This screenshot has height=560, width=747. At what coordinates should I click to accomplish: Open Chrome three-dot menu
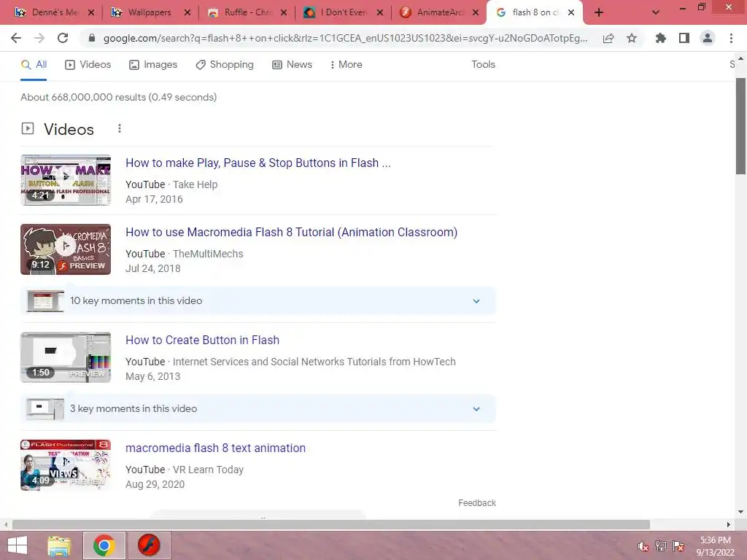coord(731,38)
